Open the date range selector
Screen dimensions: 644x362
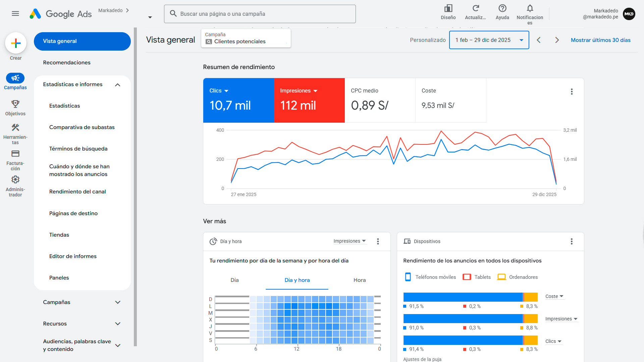click(489, 40)
